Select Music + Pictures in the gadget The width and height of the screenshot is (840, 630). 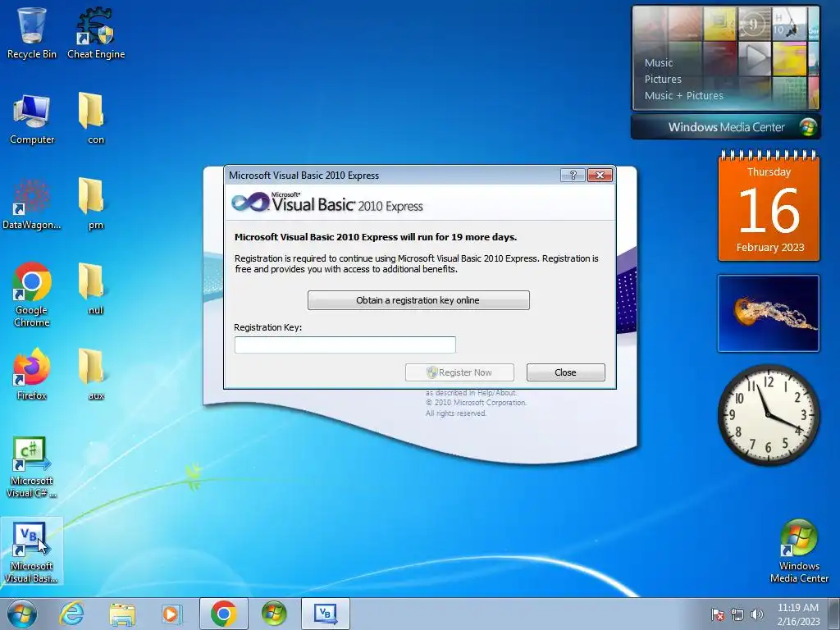(683, 96)
